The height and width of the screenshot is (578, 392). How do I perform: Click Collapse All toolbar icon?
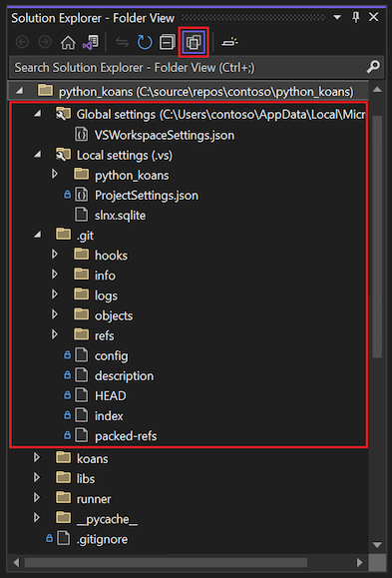(x=167, y=43)
